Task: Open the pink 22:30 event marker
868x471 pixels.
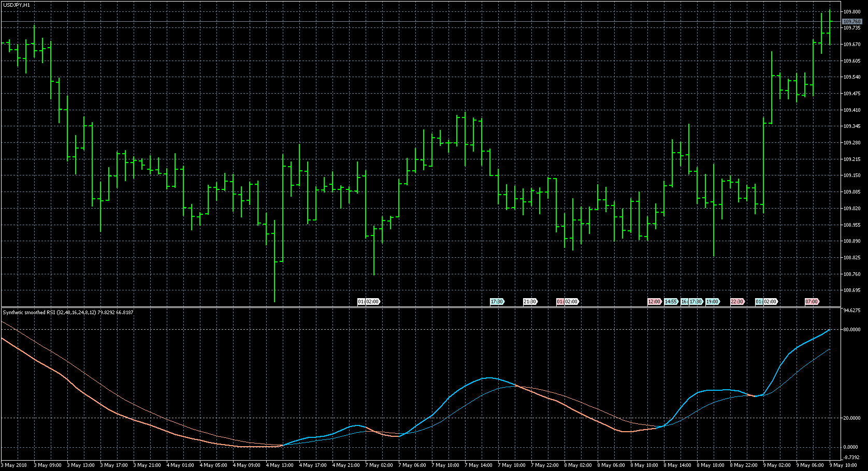Action: pos(737,302)
